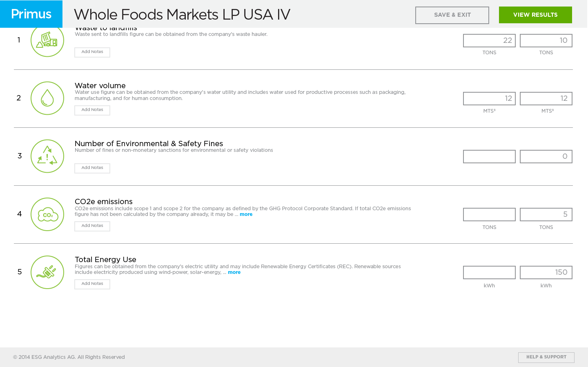This screenshot has height=367, width=588.
Task: Select the empty first Environmental Fines field
Action: pos(489,156)
